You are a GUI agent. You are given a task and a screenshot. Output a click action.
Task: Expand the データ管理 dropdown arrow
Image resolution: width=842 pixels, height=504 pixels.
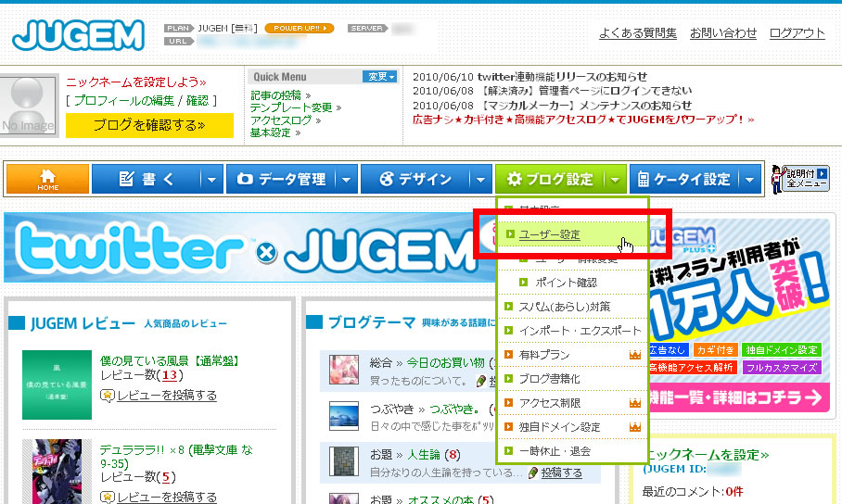347,179
